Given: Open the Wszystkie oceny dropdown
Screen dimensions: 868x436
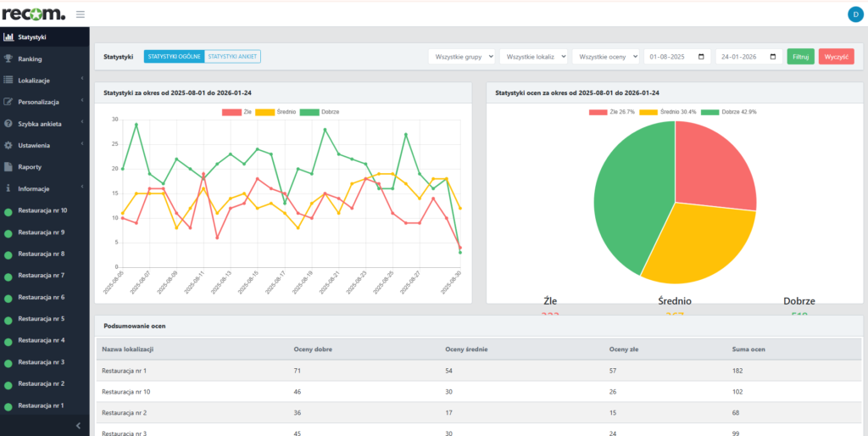Looking at the screenshot, I should tap(605, 57).
